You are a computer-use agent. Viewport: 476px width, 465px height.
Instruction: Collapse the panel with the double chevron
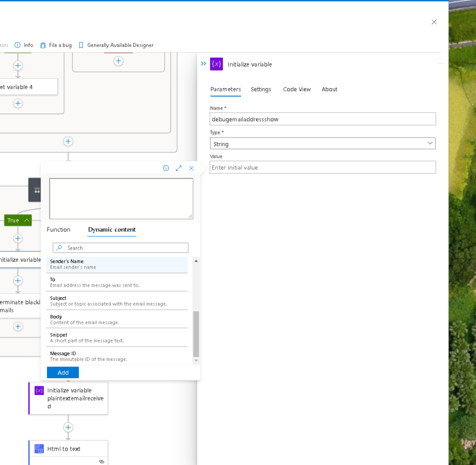click(204, 64)
